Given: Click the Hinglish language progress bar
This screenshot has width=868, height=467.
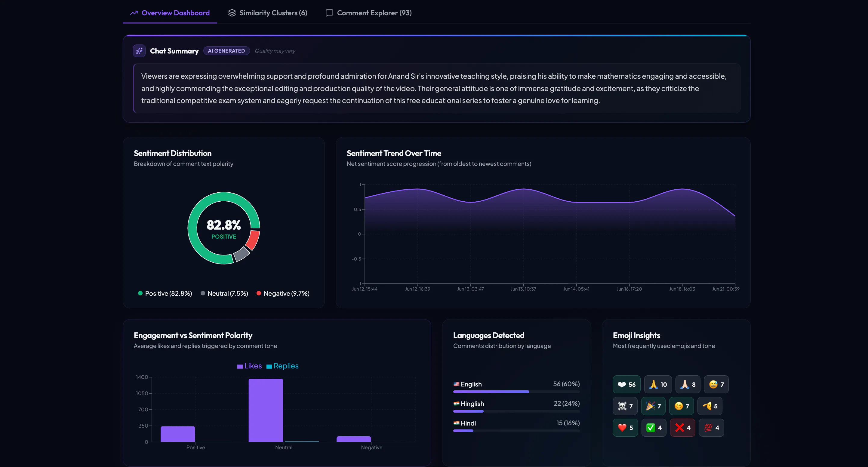Looking at the screenshot, I should (516, 411).
